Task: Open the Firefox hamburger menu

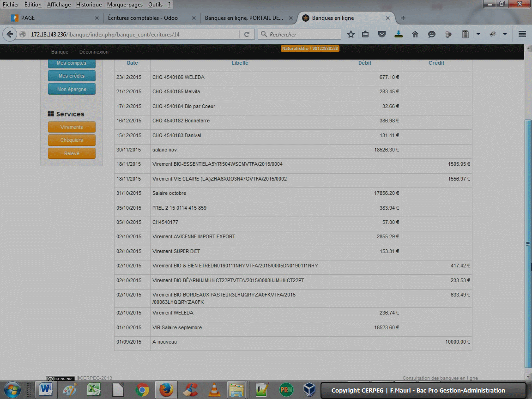Action: tap(522, 34)
